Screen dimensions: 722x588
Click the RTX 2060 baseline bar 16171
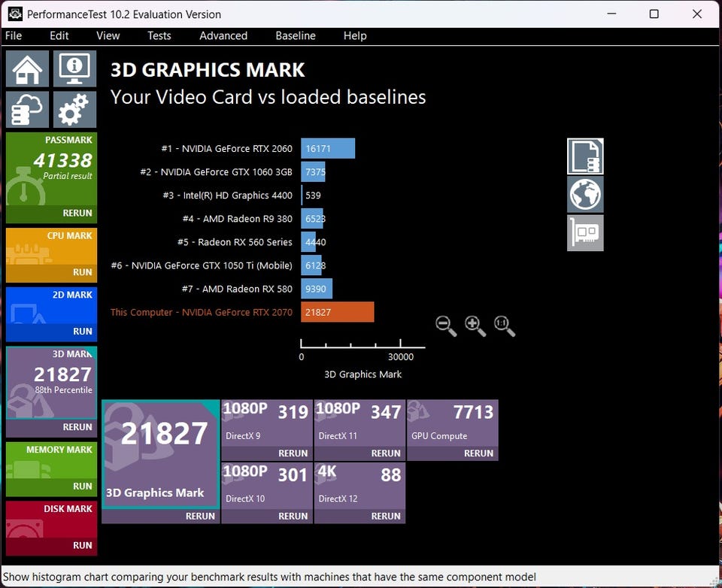pos(328,148)
